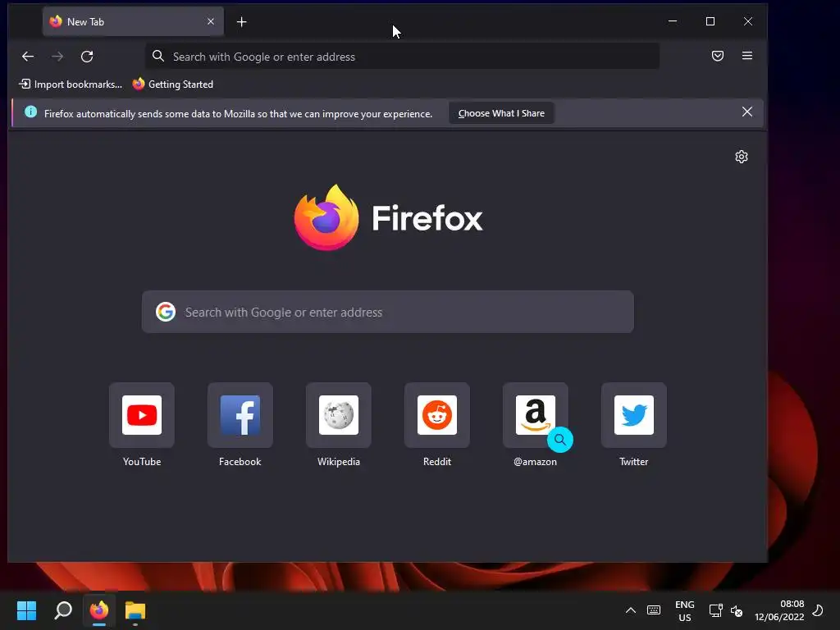Expand hidden system tray icons chevron
The height and width of the screenshot is (630, 840).
[631, 610]
